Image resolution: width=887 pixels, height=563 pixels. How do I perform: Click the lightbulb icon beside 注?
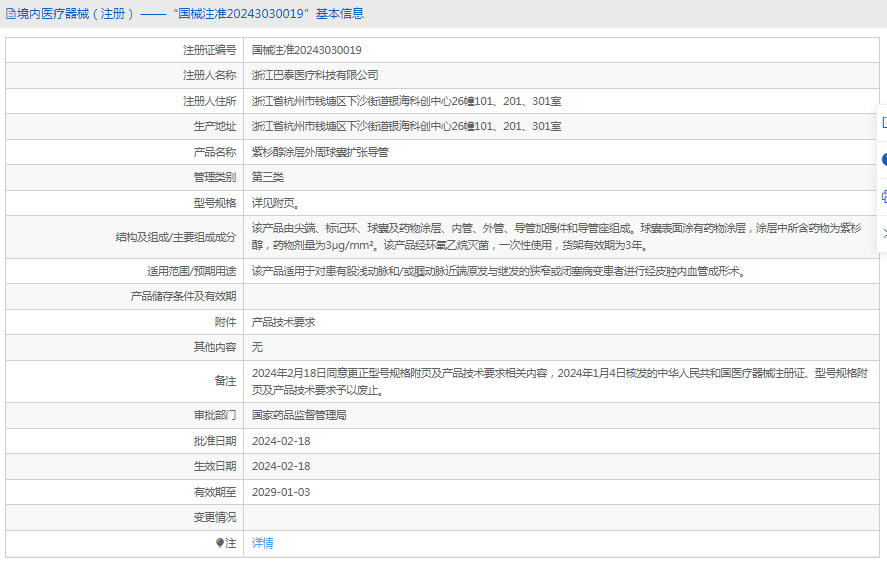(x=219, y=543)
